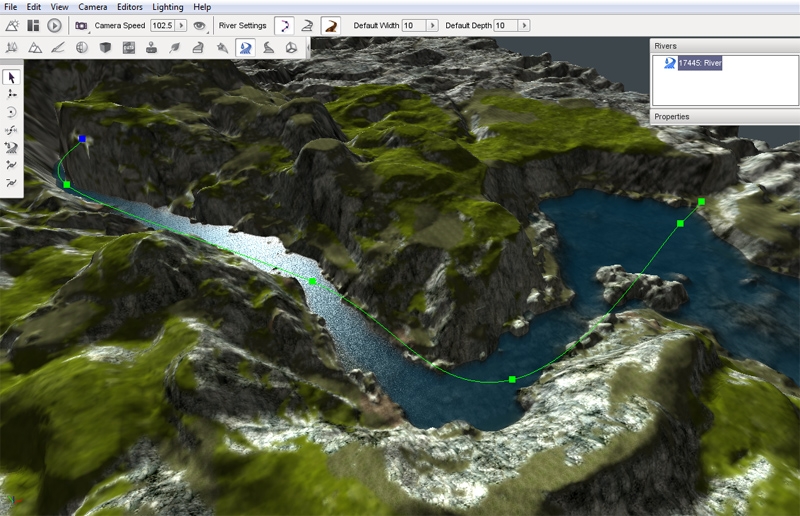Toggle the brown river terrain mode button

click(329, 24)
